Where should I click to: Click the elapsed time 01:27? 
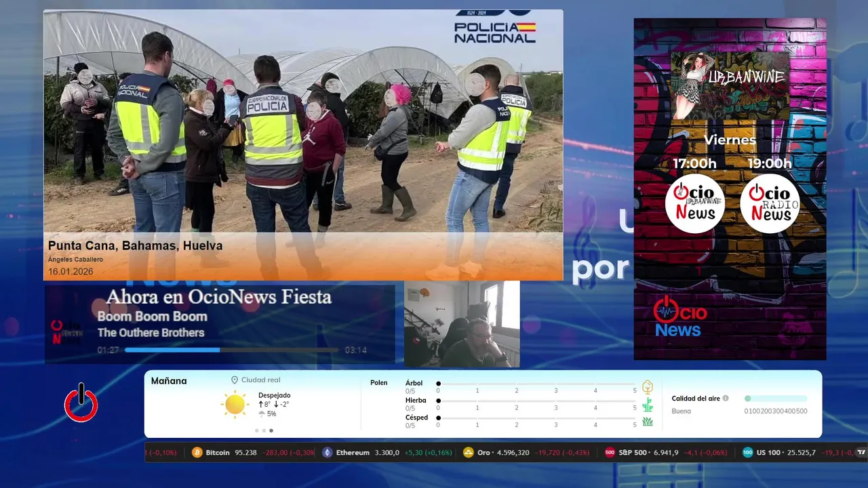108,350
